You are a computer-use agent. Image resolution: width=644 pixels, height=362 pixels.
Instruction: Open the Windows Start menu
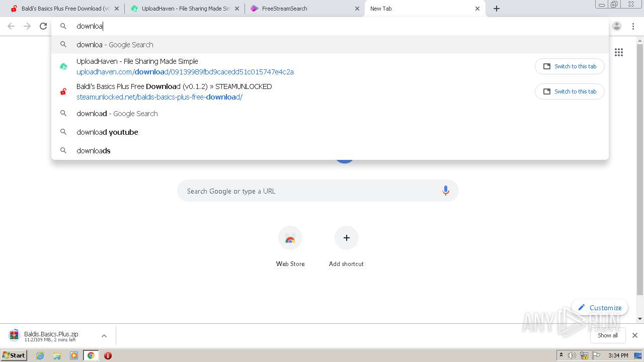(14, 355)
